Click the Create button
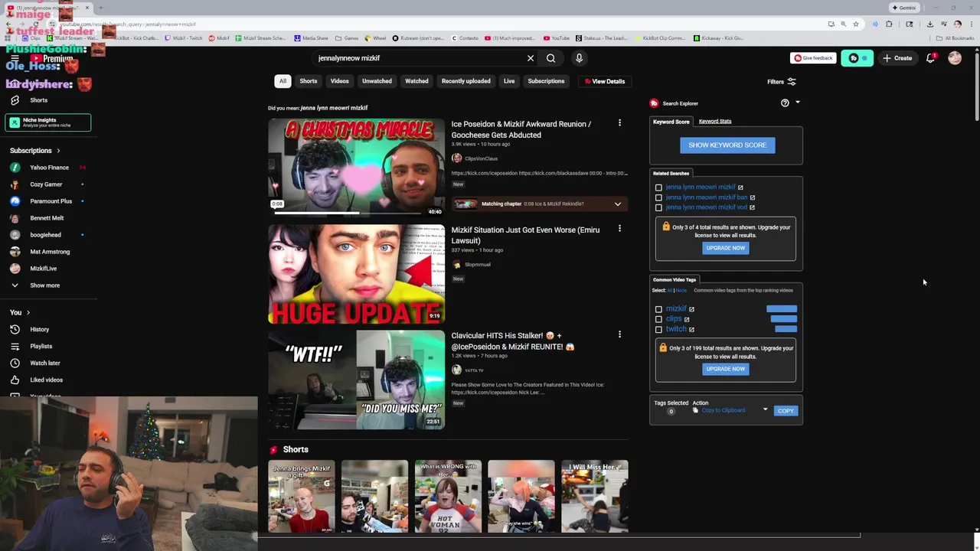The height and width of the screenshot is (551, 980). [x=897, y=58]
